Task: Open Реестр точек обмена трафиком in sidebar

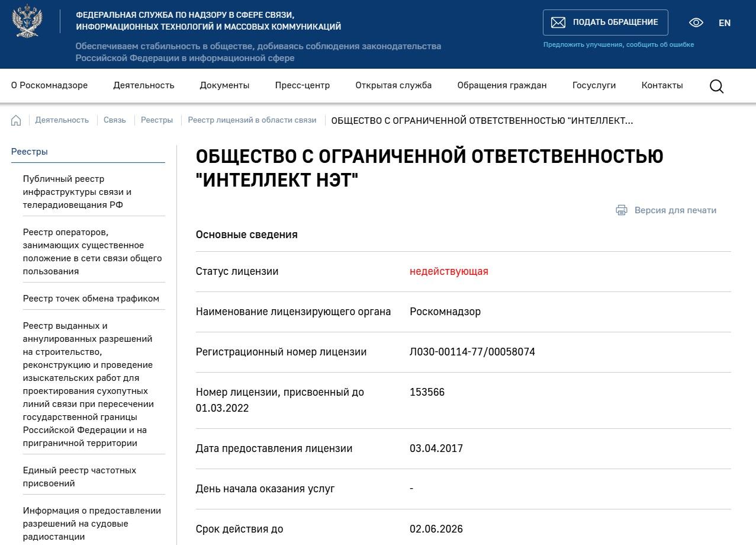Action: (x=91, y=299)
